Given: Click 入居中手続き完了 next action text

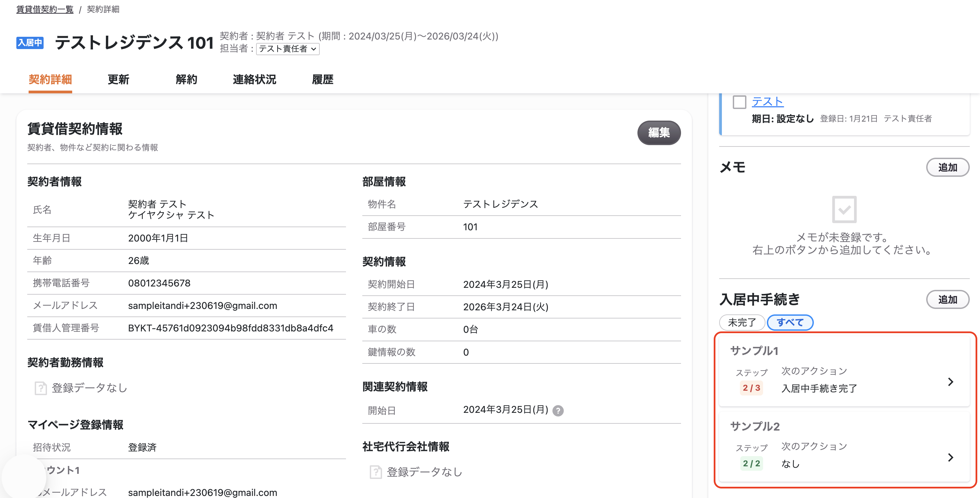Looking at the screenshot, I should [x=819, y=388].
